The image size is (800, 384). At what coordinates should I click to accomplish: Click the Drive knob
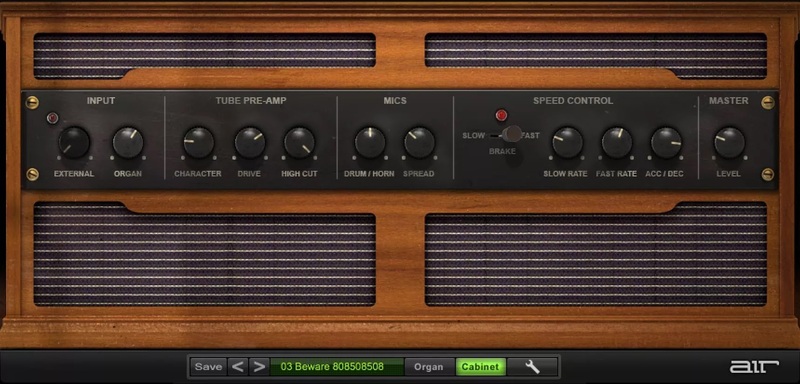tap(250, 142)
